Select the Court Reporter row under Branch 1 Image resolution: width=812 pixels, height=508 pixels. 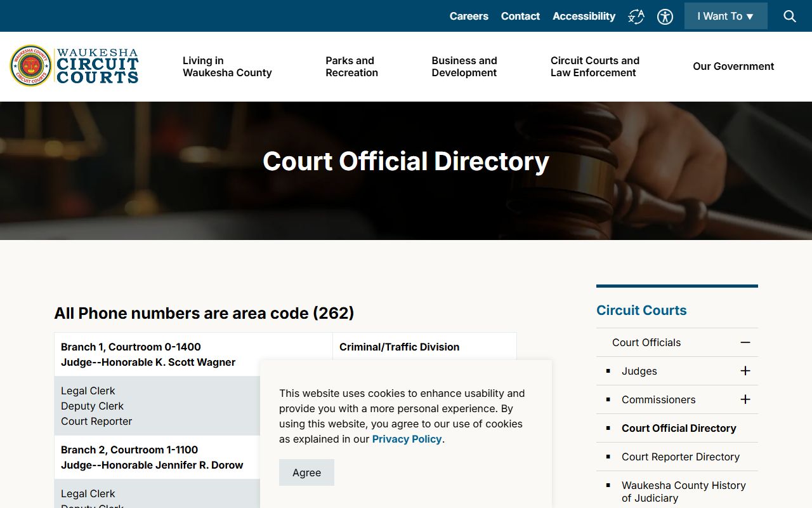click(96, 421)
